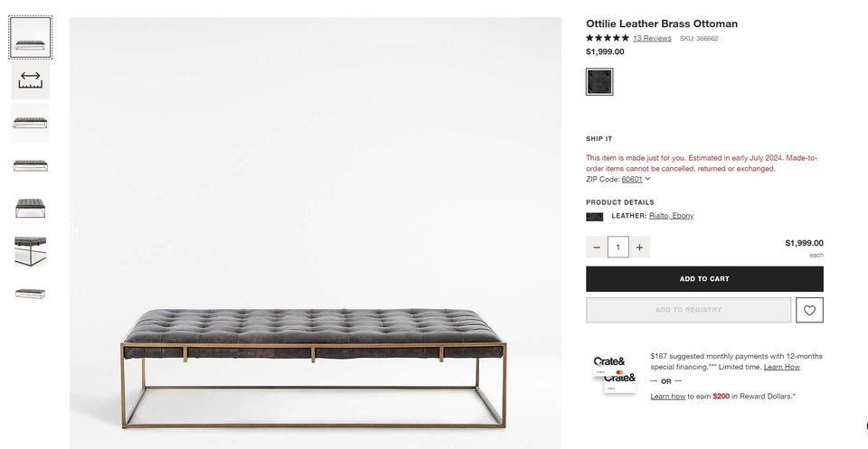Viewport: 868px width, 449px height.
Task: Expand the ZIP Code 60601 dropdown
Action: pos(636,179)
